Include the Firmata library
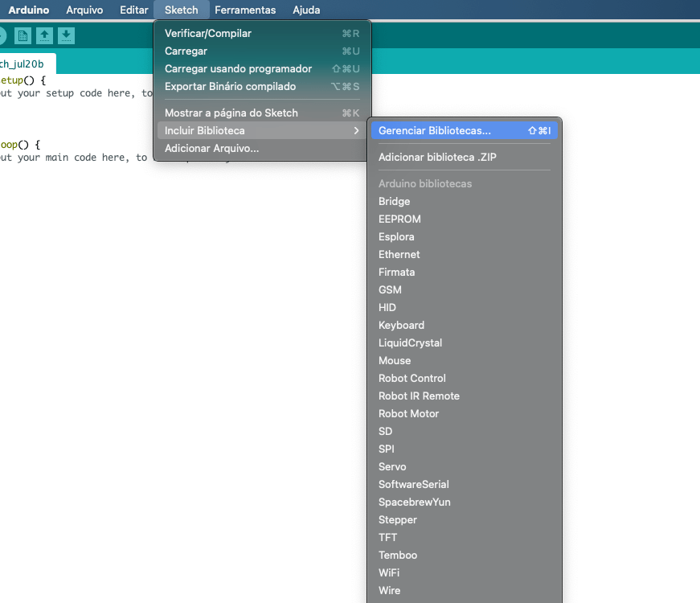This screenshot has width=700, height=603. (465, 272)
